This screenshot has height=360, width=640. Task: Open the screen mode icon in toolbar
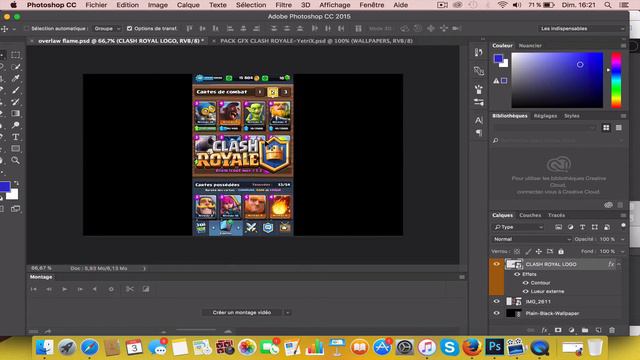[16, 209]
